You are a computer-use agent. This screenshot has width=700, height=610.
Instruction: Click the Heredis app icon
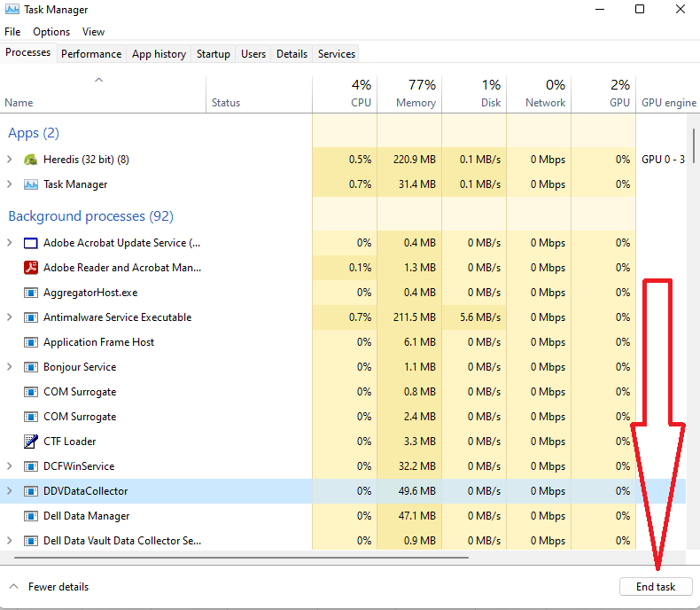pos(30,160)
